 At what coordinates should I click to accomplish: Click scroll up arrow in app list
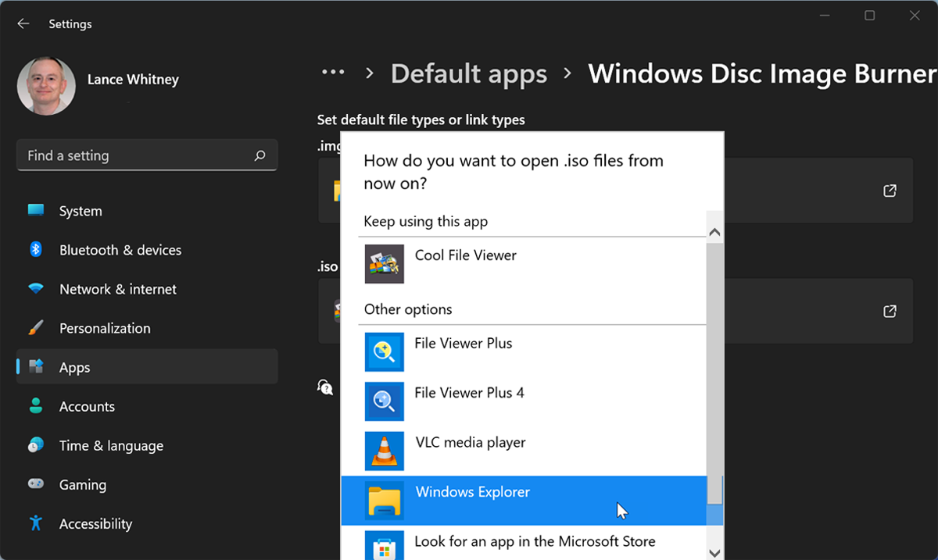714,233
